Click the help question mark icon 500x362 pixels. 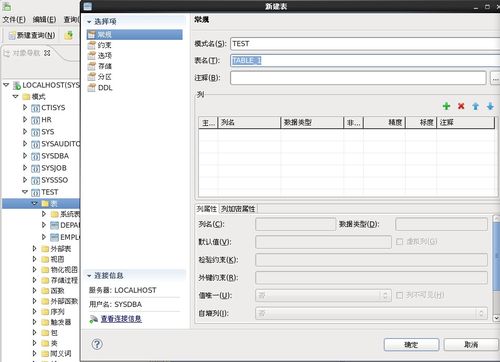[x=97, y=344]
